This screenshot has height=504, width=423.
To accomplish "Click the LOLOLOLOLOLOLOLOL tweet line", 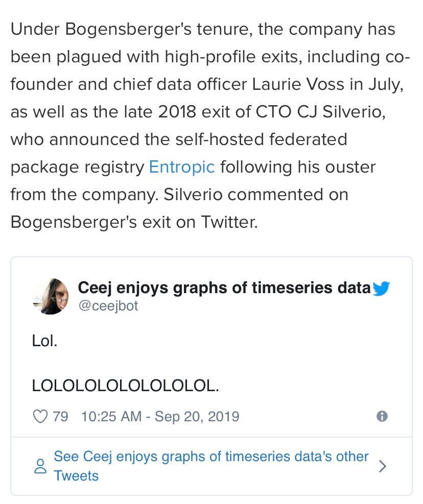I will 125,386.
